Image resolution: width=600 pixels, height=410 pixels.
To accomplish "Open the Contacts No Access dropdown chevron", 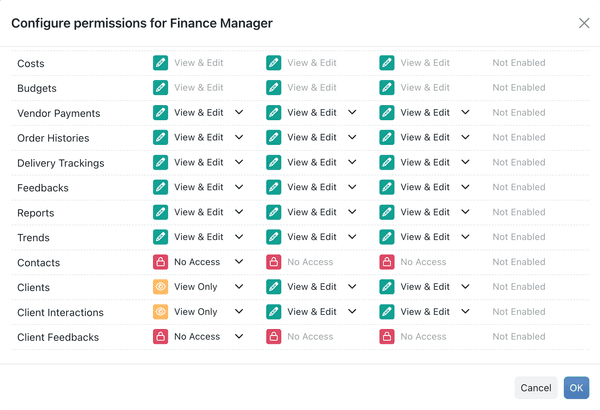I will [239, 261].
